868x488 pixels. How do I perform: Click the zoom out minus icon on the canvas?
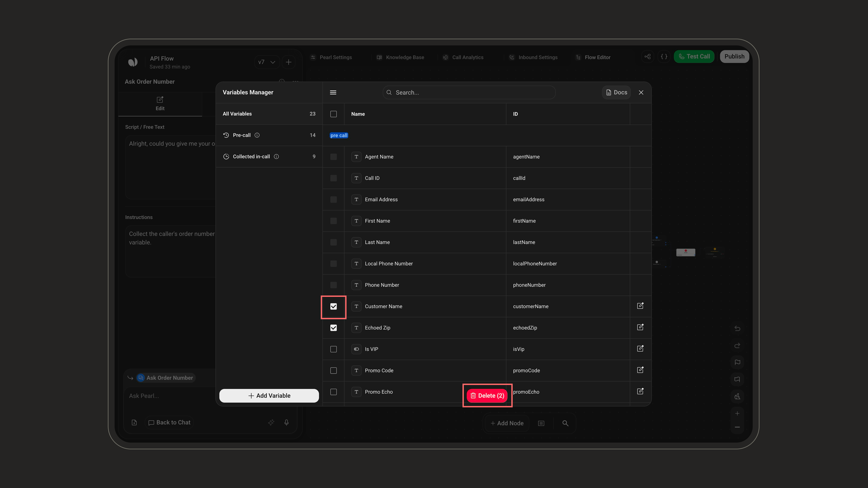(737, 427)
